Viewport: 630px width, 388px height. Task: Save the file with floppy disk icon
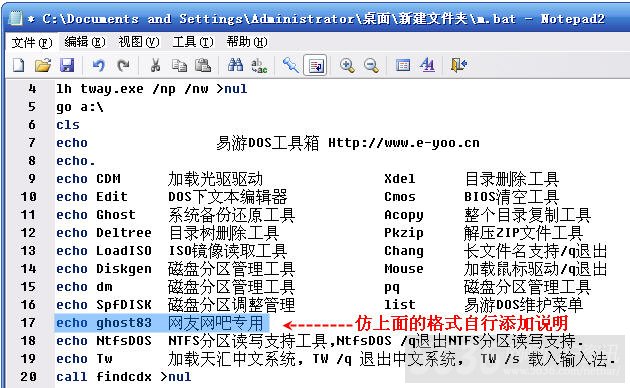point(67,65)
